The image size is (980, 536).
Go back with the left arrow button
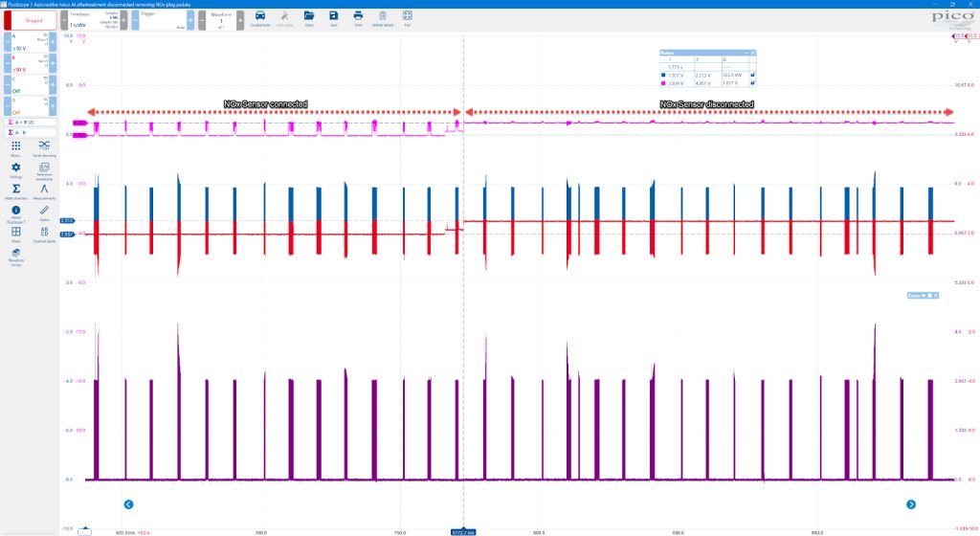coord(129,504)
